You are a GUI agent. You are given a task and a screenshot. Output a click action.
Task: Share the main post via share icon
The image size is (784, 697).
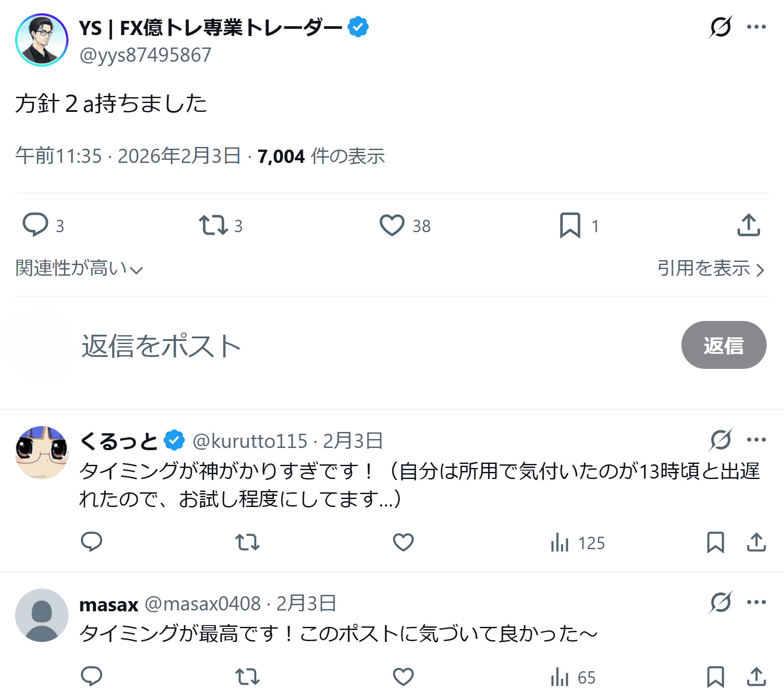point(748,225)
